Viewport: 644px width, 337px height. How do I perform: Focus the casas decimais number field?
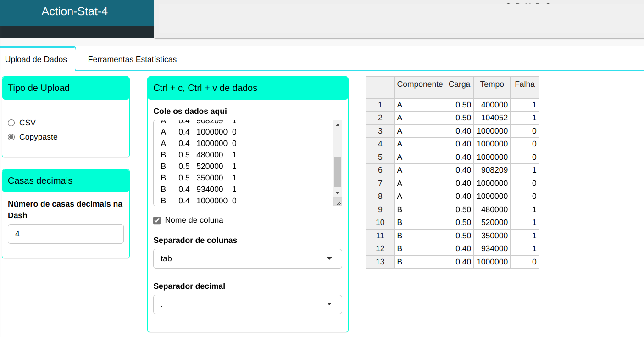pyautogui.click(x=66, y=234)
